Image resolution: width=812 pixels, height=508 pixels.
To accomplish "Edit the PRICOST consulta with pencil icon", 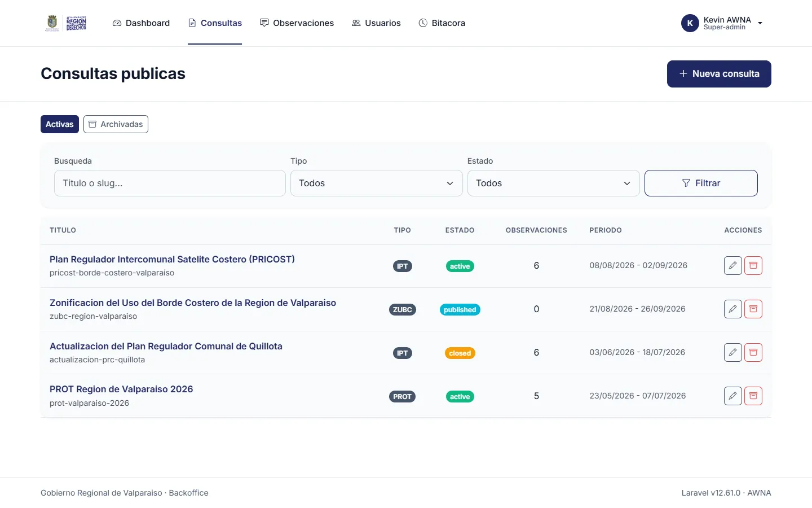I will click(732, 265).
